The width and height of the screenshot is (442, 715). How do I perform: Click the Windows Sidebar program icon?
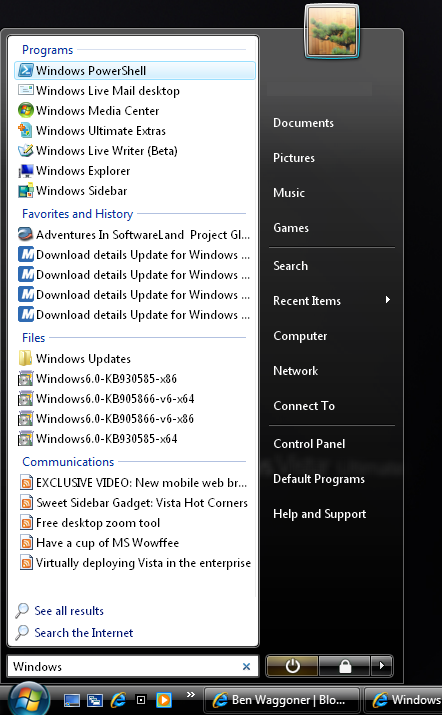(x=26, y=191)
